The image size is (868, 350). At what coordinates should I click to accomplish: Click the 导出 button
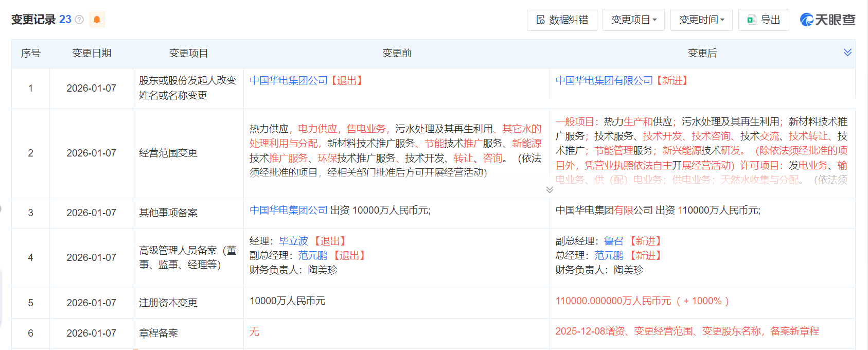764,20
